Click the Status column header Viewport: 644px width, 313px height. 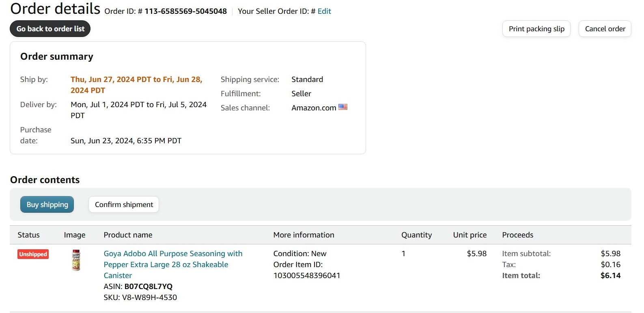[x=28, y=235]
